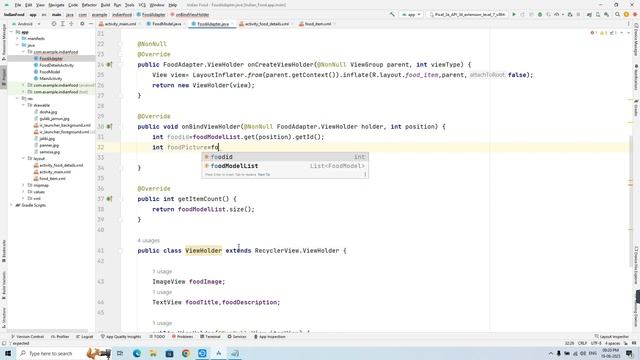640x360 pixels.
Task: Open the notification center icon on taskbar
Action: coord(629,353)
